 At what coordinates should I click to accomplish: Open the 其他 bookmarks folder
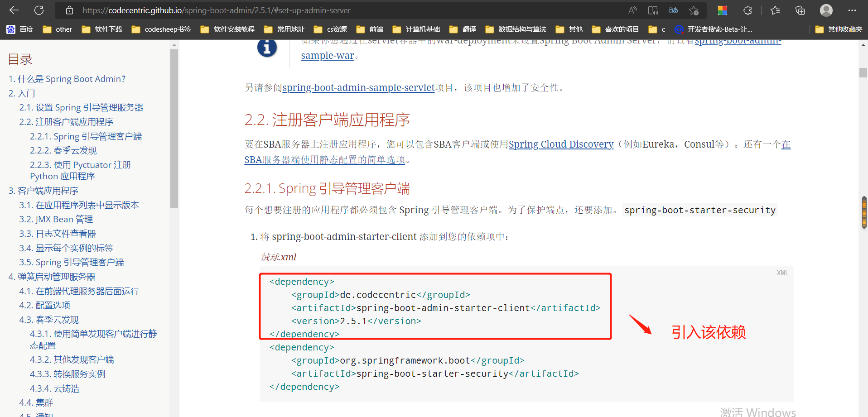569,29
